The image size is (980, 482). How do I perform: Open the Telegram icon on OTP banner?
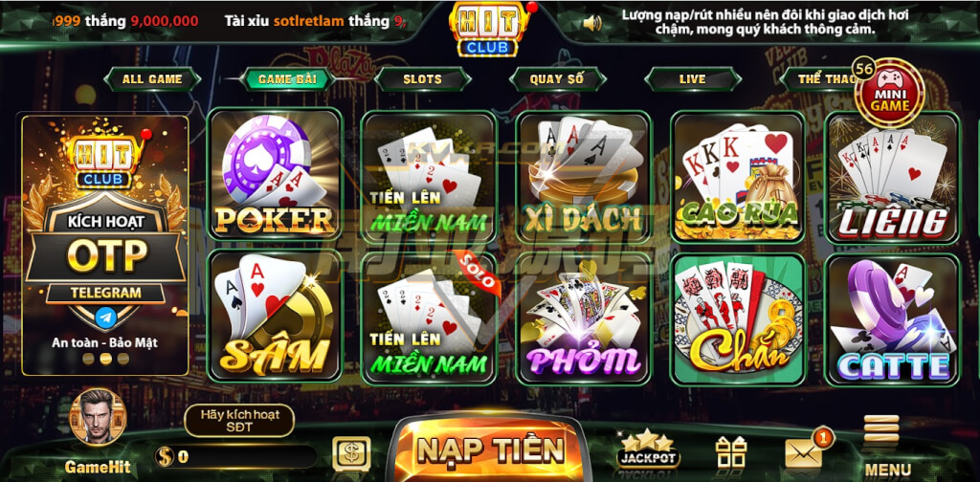(x=106, y=318)
